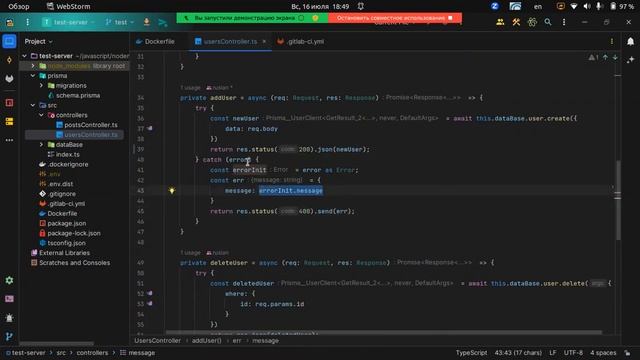The image size is (640, 360).
Task: Open the Project tool window icon
Action: (9, 41)
